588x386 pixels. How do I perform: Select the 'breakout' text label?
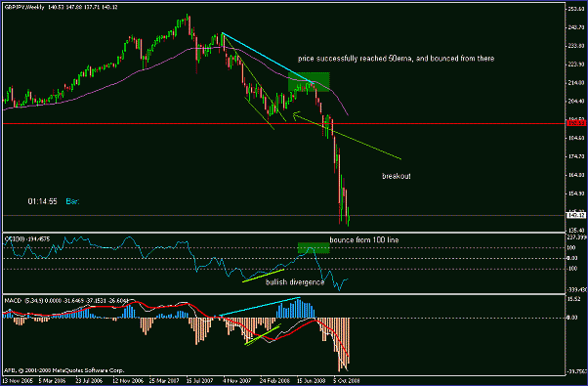pyautogui.click(x=397, y=176)
